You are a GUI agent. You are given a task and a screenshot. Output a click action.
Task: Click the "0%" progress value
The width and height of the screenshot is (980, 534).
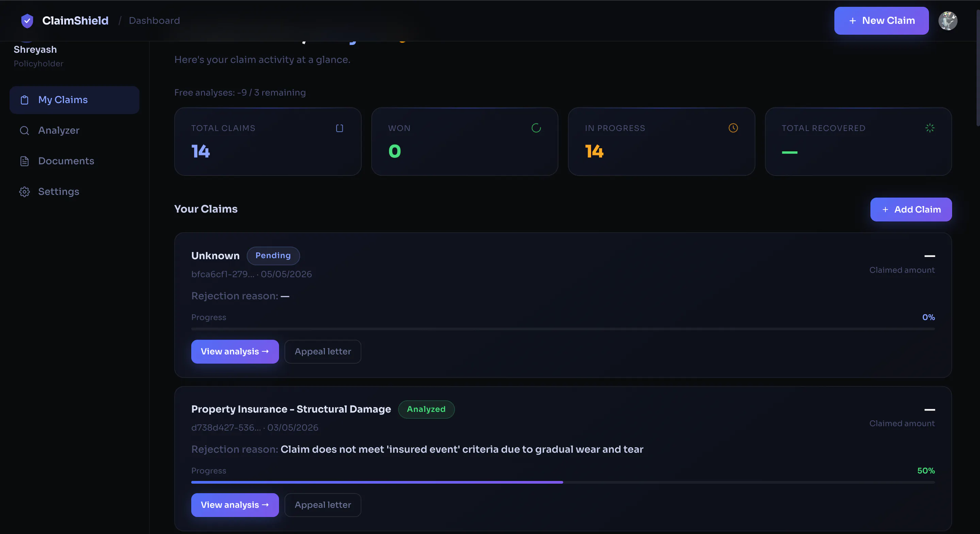click(928, 318)
